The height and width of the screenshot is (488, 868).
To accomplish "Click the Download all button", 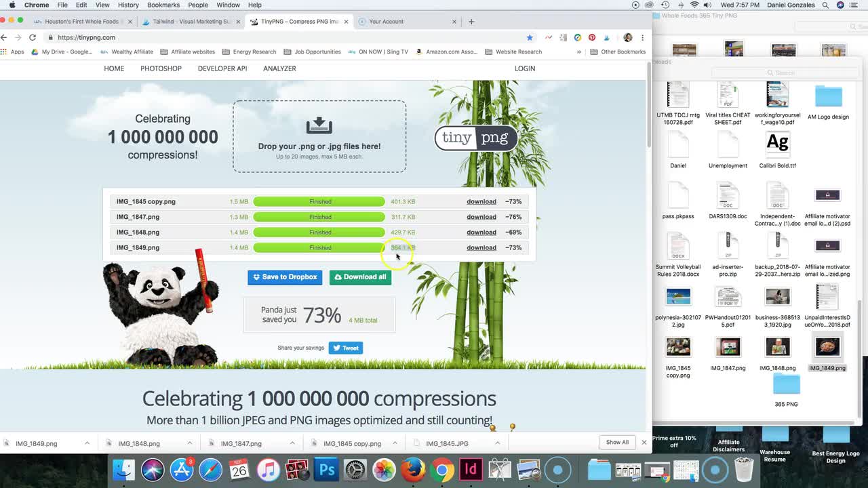I will coord(360,277).
